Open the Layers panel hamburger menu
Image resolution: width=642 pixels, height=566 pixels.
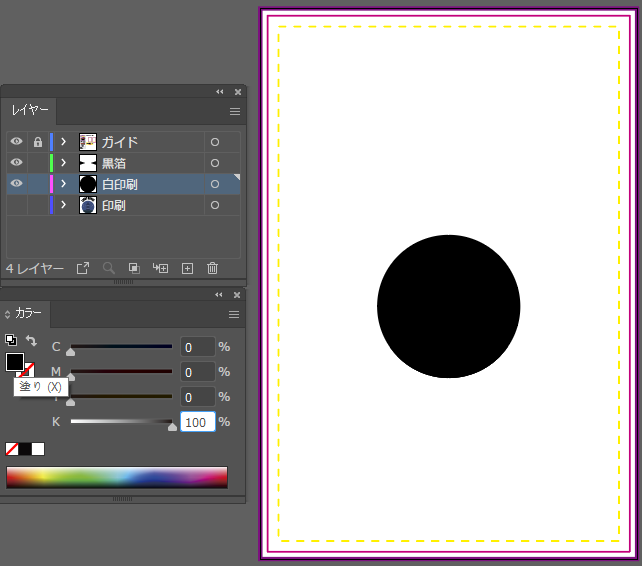[235, 111]
